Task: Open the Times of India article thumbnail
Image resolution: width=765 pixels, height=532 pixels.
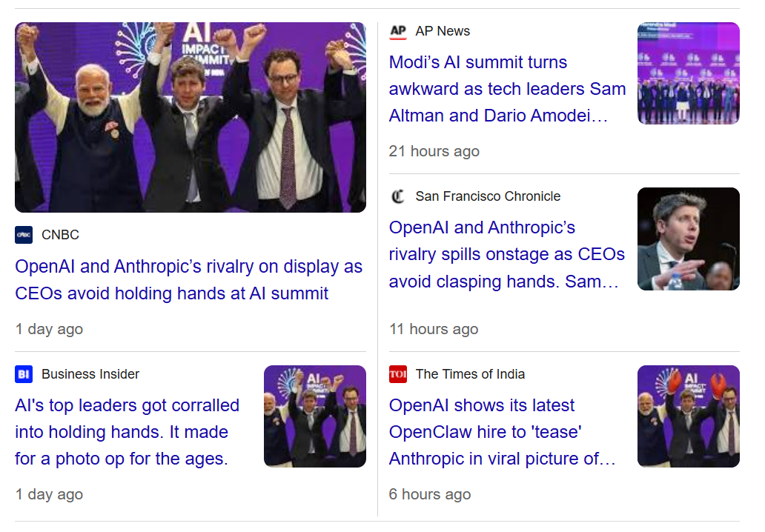Action: [688, 416]
